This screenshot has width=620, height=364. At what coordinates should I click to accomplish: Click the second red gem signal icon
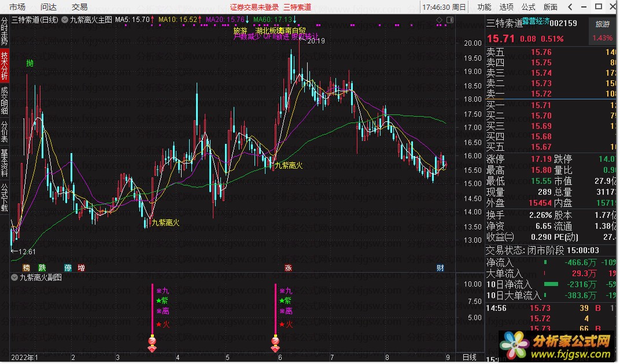click(275, 344)
